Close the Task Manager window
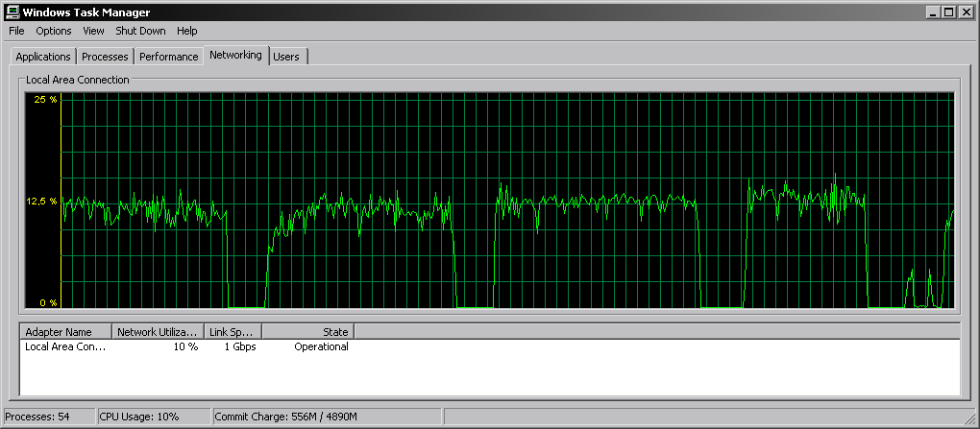The height and width of the screenshot is (429, 980). [x=965, y=12]
